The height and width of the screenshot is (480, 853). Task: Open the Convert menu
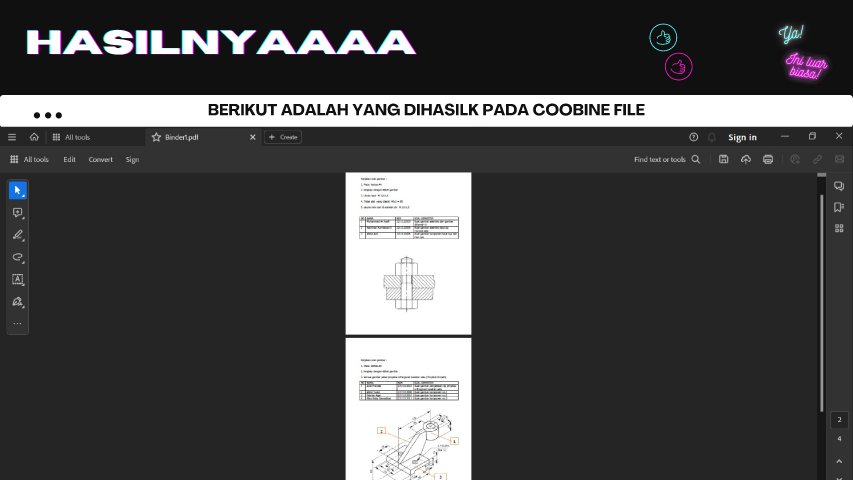[100, 159]
